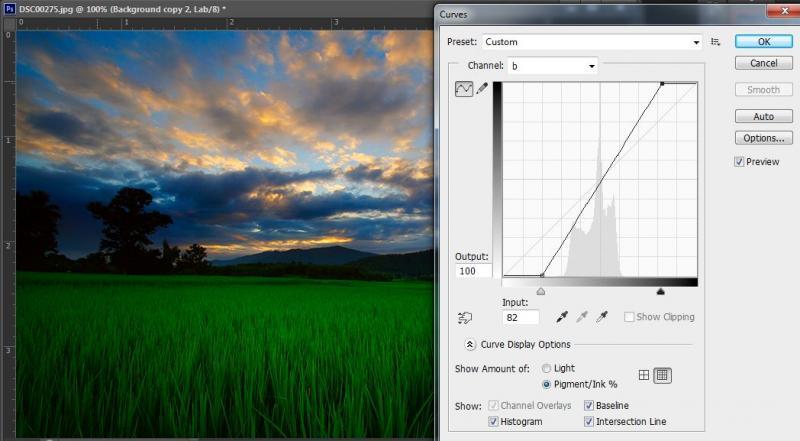Select the edit points curve tool
Screen dimensions: 800x441
[463, 89]
